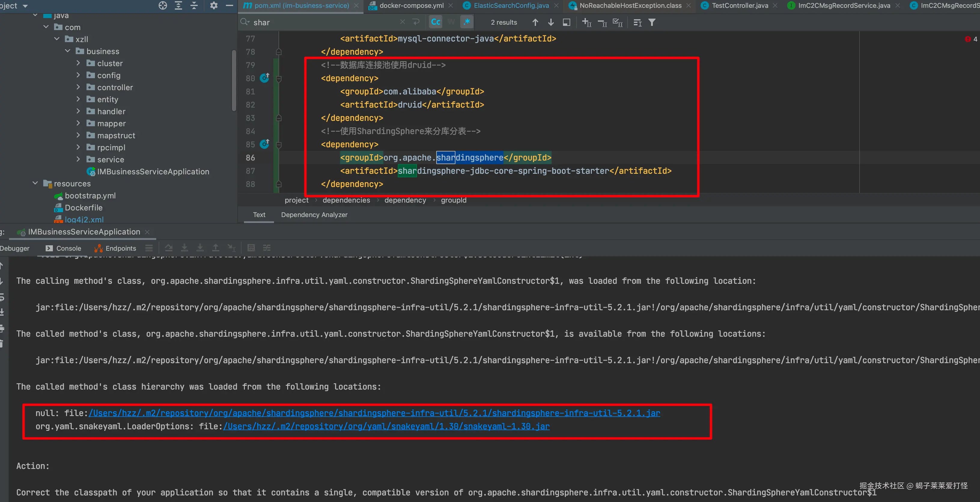Click the project tree vertical scrollbar

234,80
